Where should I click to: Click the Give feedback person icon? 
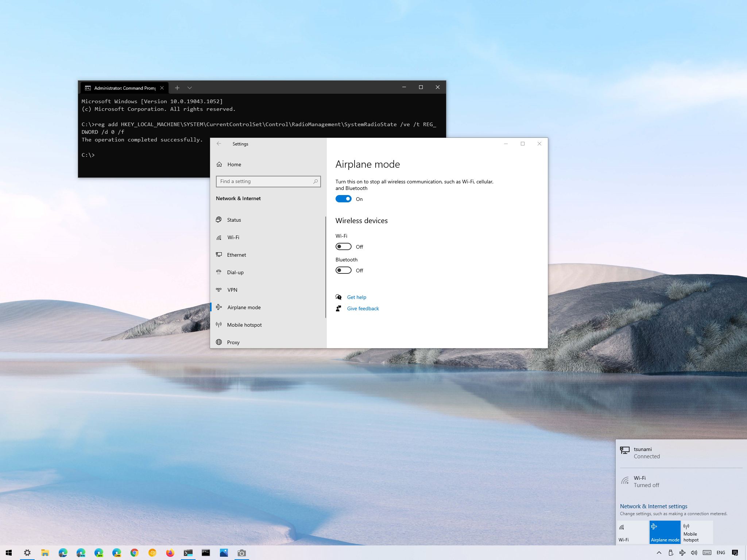coord(338,308)
